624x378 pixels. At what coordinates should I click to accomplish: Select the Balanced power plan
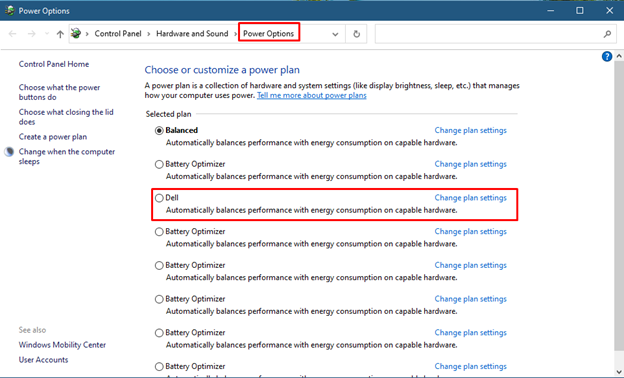coord(159,131)
